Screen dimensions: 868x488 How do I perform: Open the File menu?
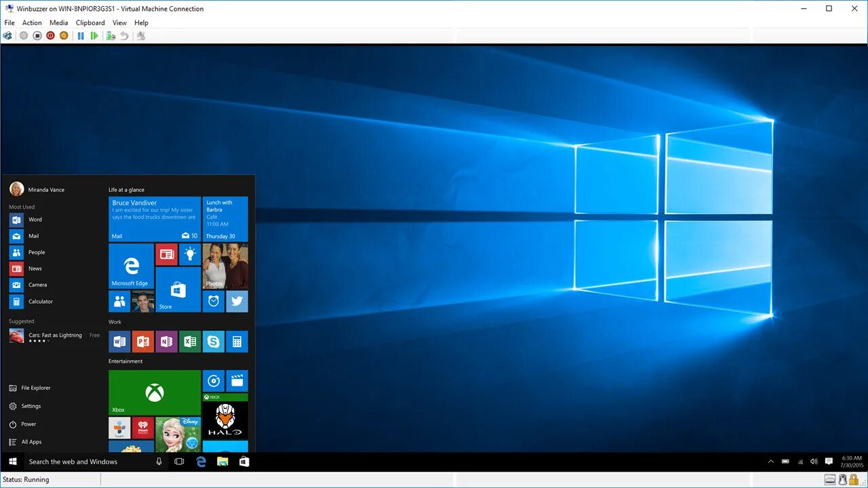coord(9,22)
